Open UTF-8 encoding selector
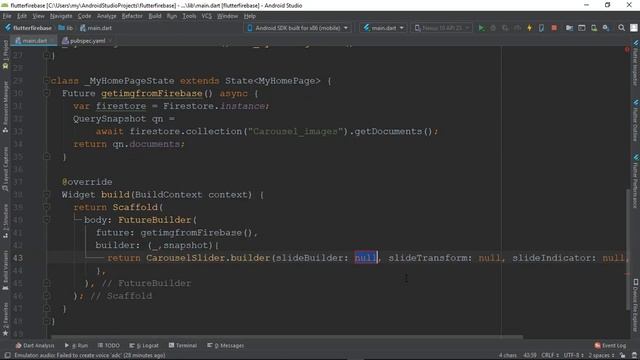 (573, 356)
